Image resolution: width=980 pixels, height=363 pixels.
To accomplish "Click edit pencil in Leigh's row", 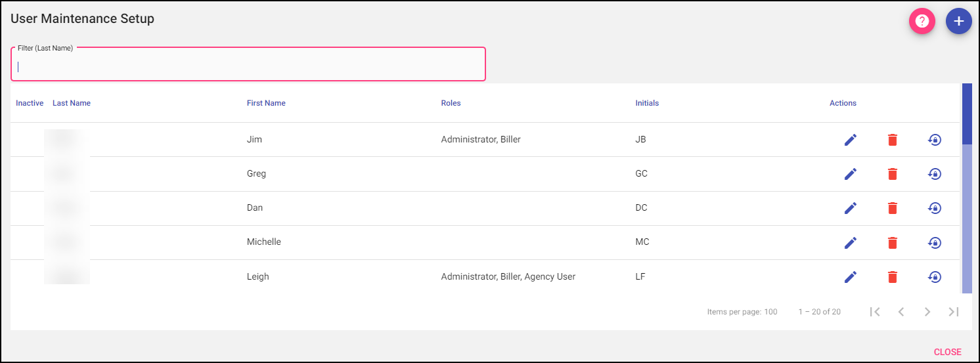I will pyautogui.click(x=851, y=277).
